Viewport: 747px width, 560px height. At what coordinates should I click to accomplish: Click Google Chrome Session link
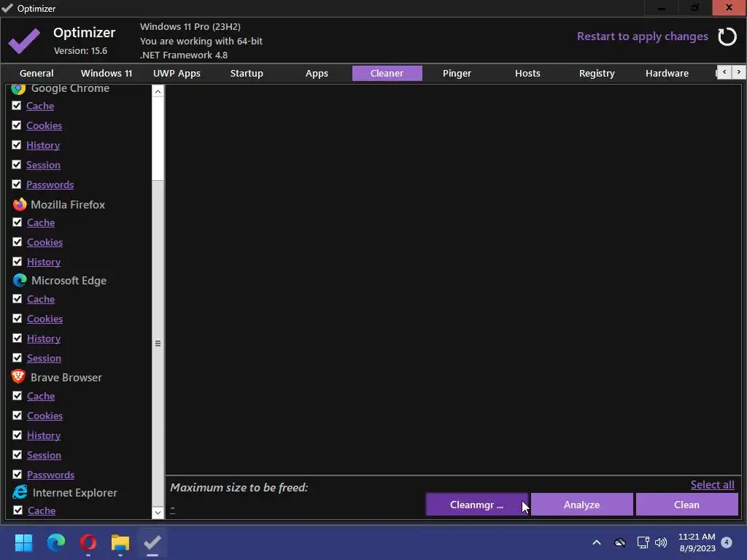pyautogui.click(x=43, y=165)
